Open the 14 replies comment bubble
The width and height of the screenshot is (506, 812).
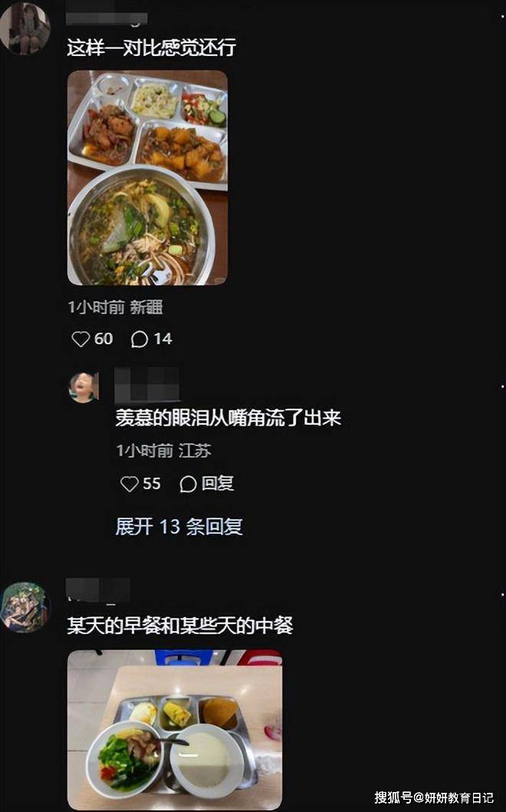140,339
